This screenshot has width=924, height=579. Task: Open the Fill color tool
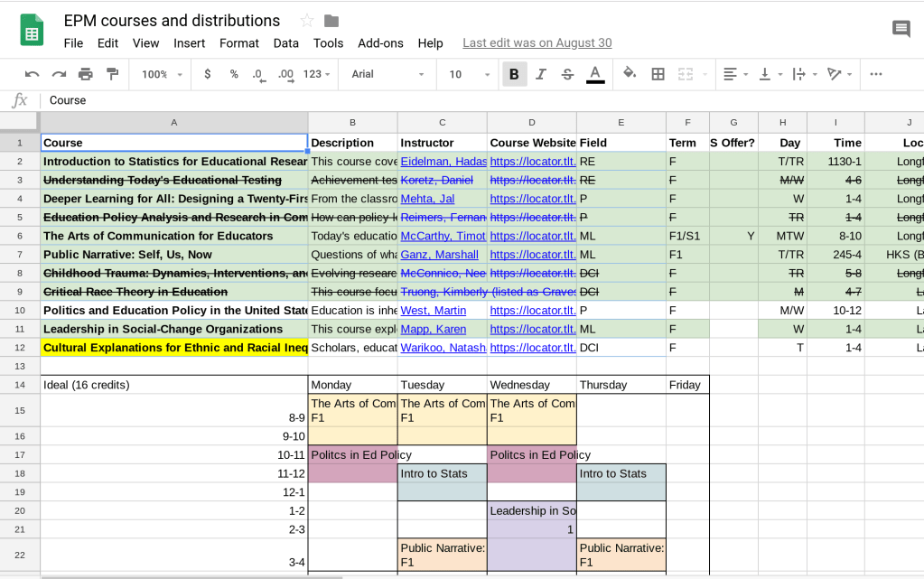click(x=627, y=74)
